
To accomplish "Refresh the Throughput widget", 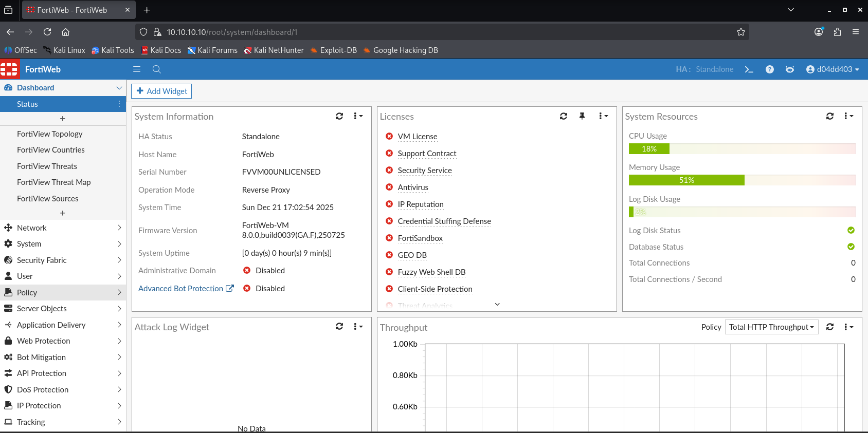I will (830, 327).
